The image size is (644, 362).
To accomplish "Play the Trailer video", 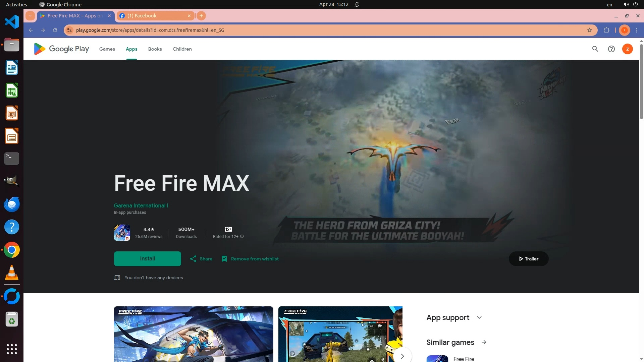I will tap(528, 259).
